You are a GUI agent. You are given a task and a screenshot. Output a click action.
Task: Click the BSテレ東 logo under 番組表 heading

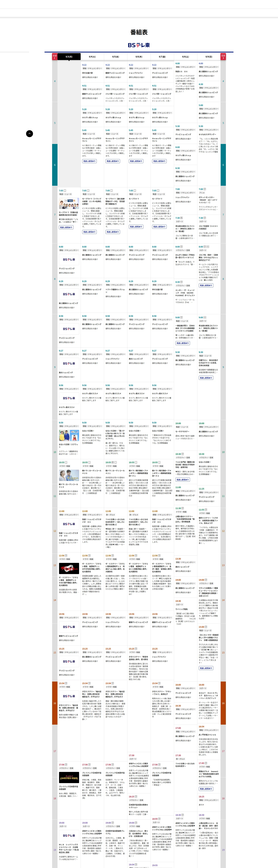[x=139, y=45]
